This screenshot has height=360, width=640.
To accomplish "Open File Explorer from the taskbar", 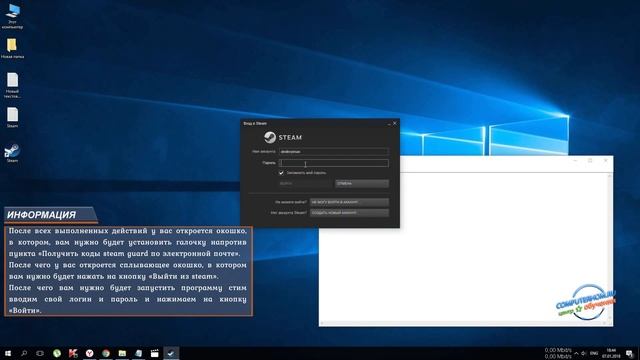I will (x=122, y=353).
